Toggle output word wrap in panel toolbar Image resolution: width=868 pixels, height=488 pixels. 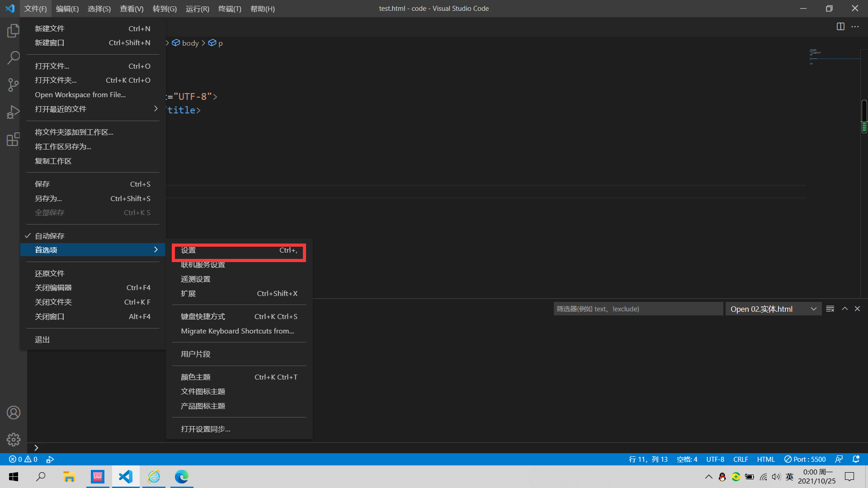(830, 309)
